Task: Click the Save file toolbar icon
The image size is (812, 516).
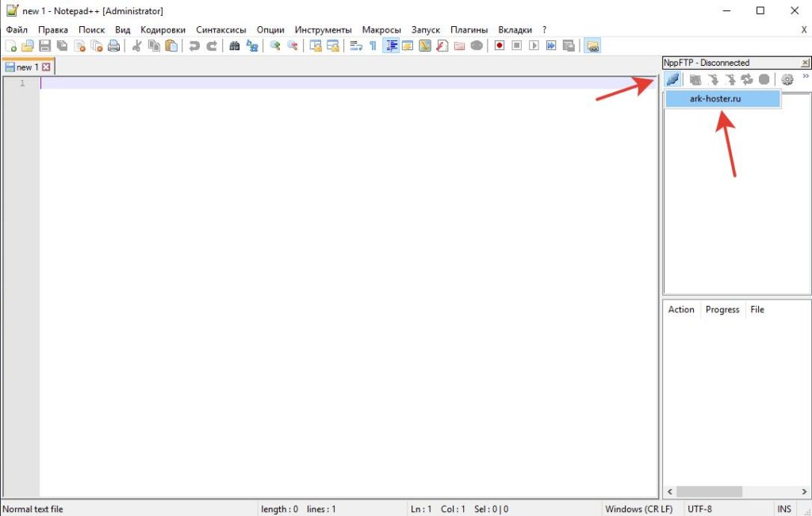Action: [x=45, y=46]
